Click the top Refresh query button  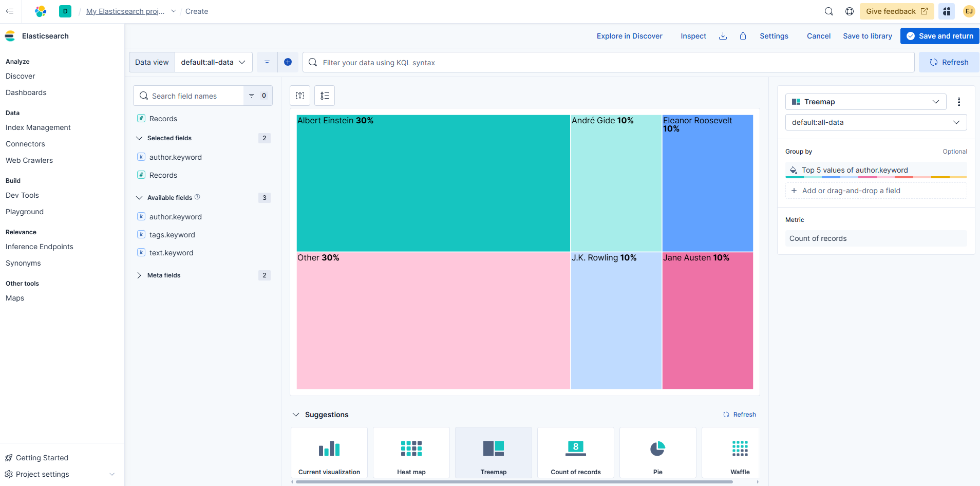pyautogui.click(x=949, y=62)
